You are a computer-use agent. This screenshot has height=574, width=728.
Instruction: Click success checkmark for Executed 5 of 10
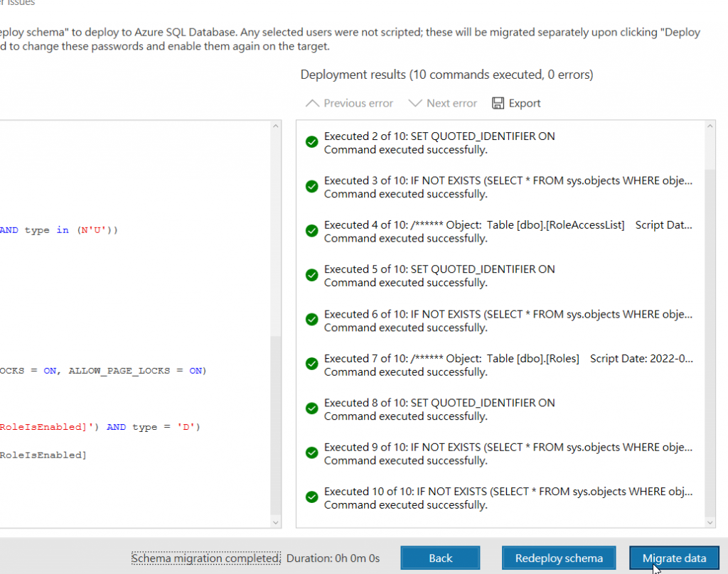tap(312, 275)
